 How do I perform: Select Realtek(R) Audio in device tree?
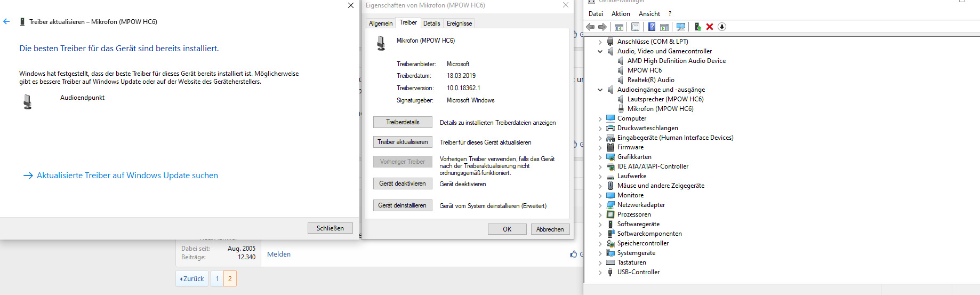click(650, 80)
